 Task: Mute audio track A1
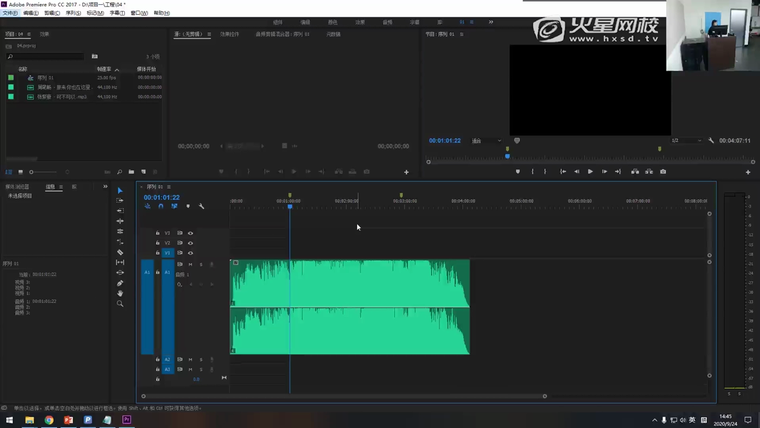coord(190,264)
